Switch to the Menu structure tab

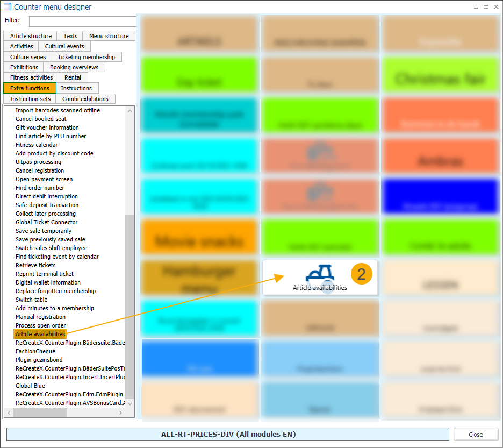tap(109, 36)
